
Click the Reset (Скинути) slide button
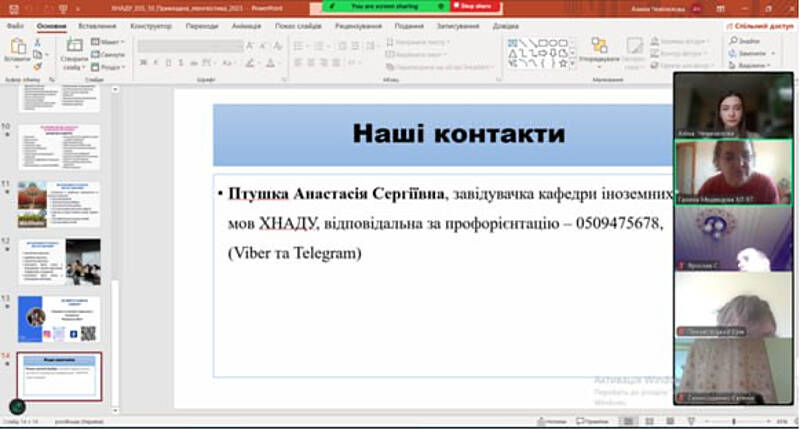(108, 55)
